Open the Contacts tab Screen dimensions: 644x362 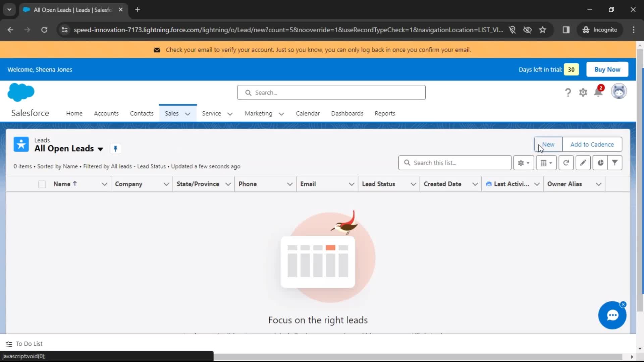(x=142, y=113)
